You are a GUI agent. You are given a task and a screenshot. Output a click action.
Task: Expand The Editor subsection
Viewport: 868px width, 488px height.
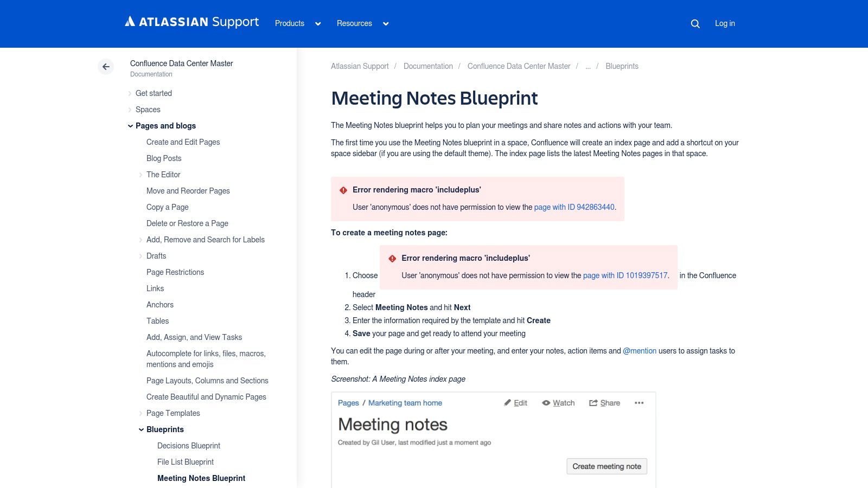pos(141,175)
